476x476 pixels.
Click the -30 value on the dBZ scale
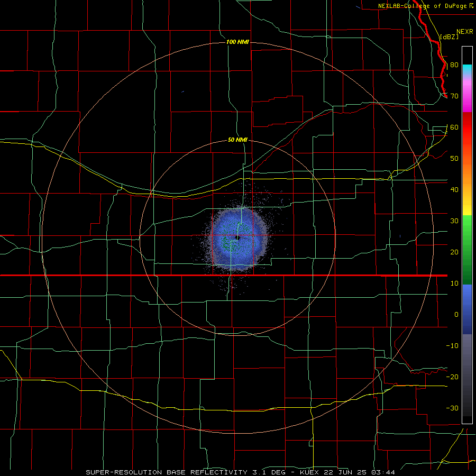point(452,408)
